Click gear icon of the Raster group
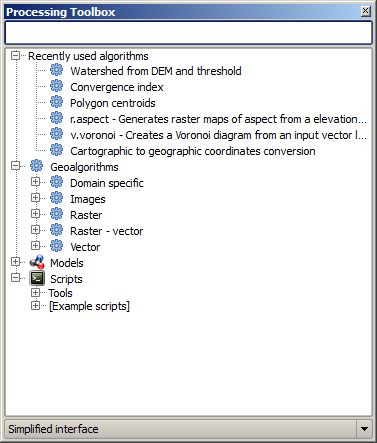This screenshot has height=443, width=377. (x=56, y=214)
